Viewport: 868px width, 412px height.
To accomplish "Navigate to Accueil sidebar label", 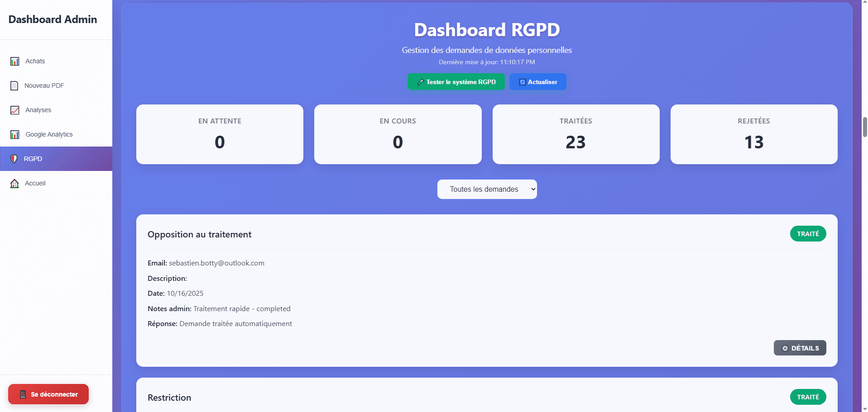I will pos(35,183).
